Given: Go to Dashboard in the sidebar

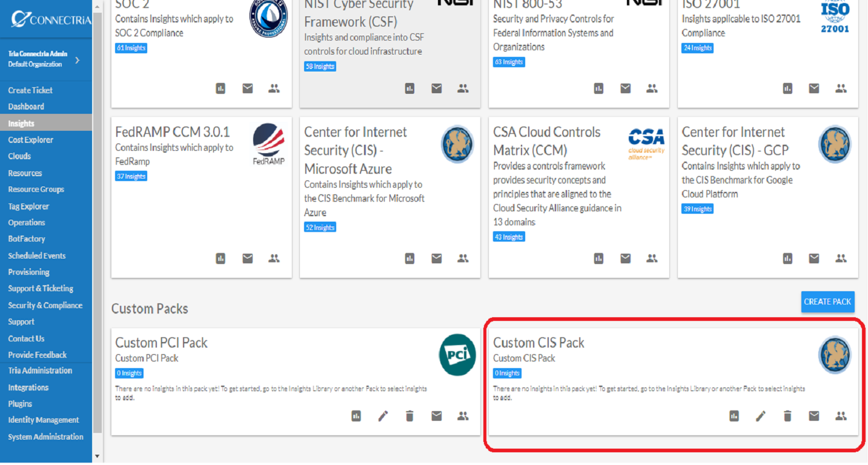Looking at the screenshot, I should tap(26, 107).
